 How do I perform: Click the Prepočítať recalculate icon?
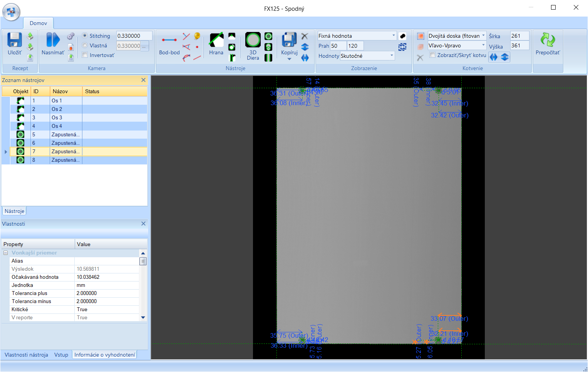pyautogui.click(x=548, y=40)
